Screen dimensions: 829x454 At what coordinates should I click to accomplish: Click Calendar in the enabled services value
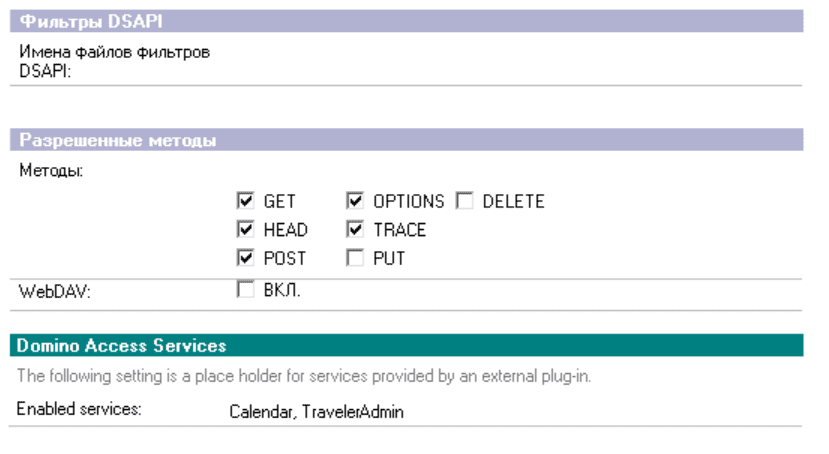(x=258, y=411)
